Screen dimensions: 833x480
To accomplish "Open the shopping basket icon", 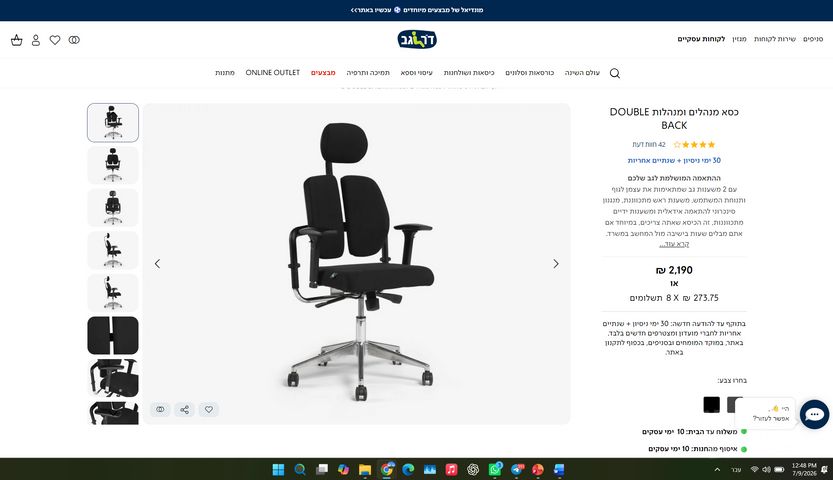I will coord(17,40).
